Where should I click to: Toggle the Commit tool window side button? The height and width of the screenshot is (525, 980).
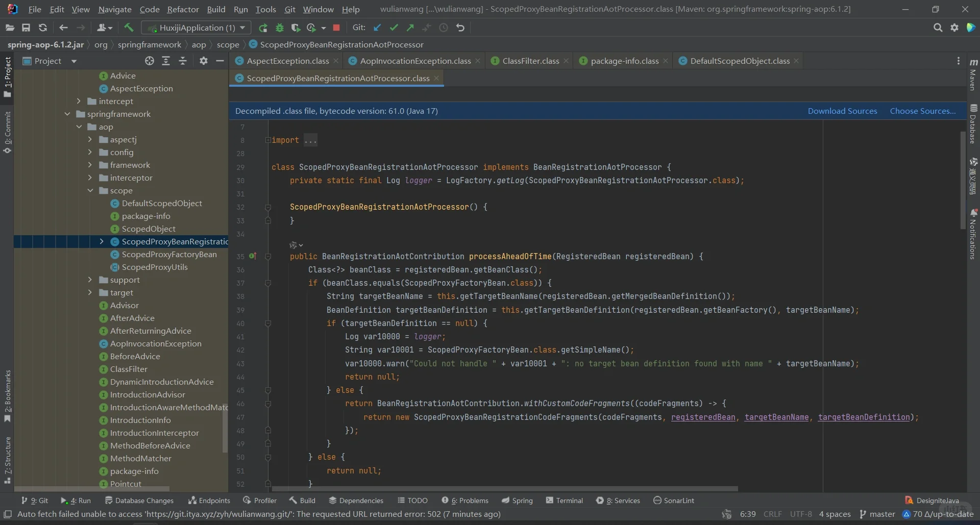coord(8,132)
